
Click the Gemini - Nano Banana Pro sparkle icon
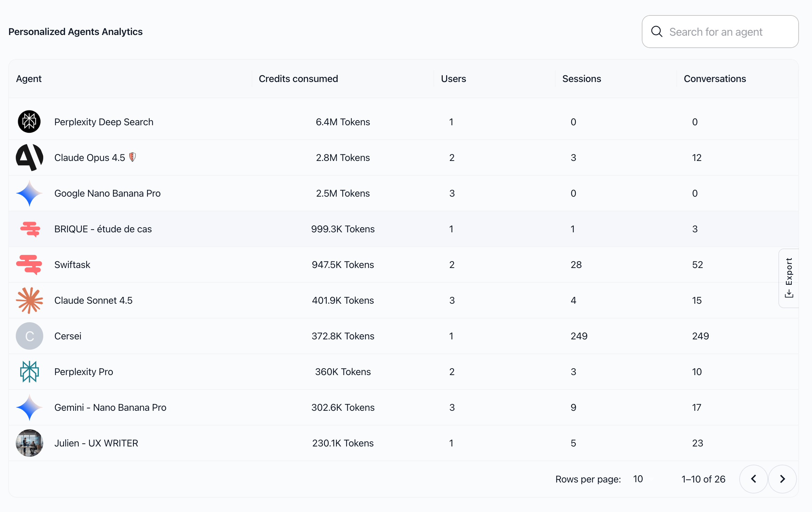(x=30, y=407)
